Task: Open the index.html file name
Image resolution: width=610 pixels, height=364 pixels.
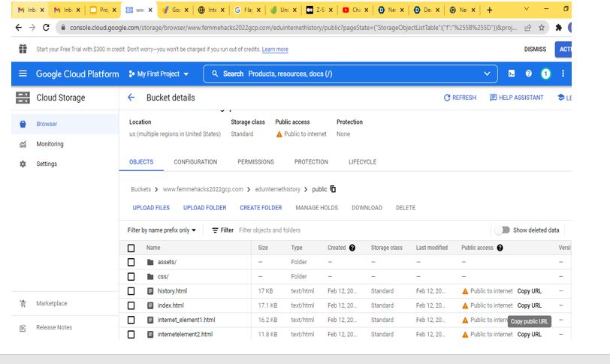Action: [171, 305]
